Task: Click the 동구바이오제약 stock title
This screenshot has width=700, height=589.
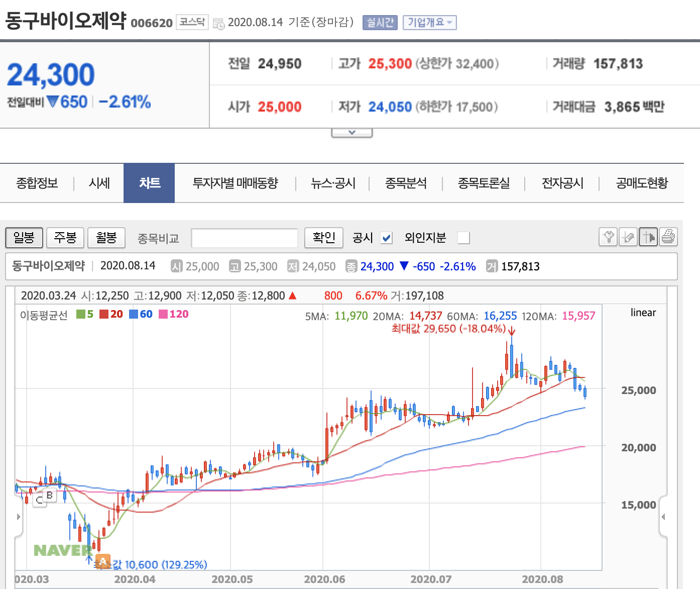Action: click(65, 21)
